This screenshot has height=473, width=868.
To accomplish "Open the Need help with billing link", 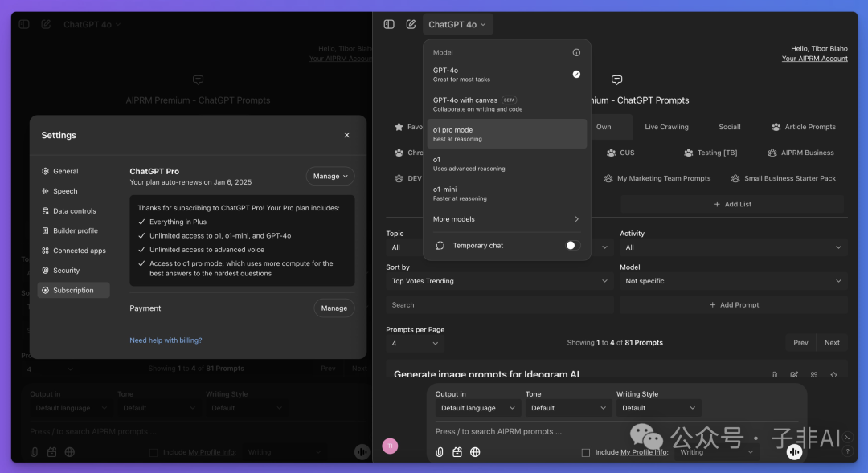I will coord(166,340).
